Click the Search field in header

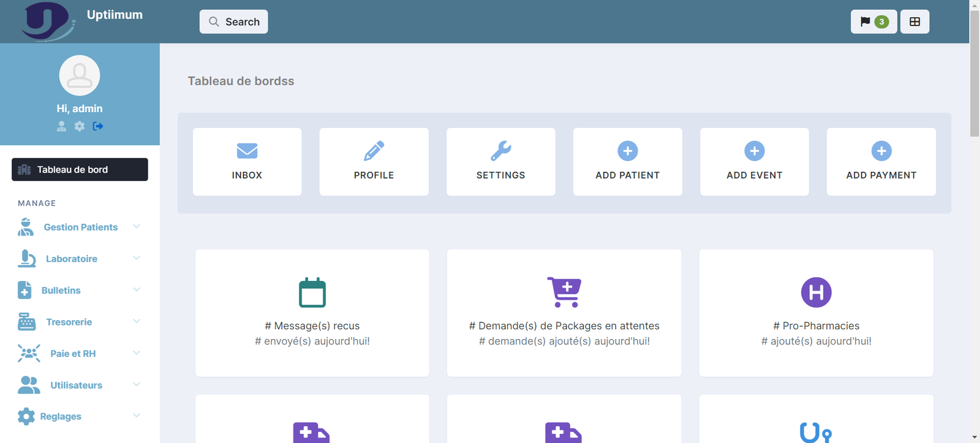233,22
